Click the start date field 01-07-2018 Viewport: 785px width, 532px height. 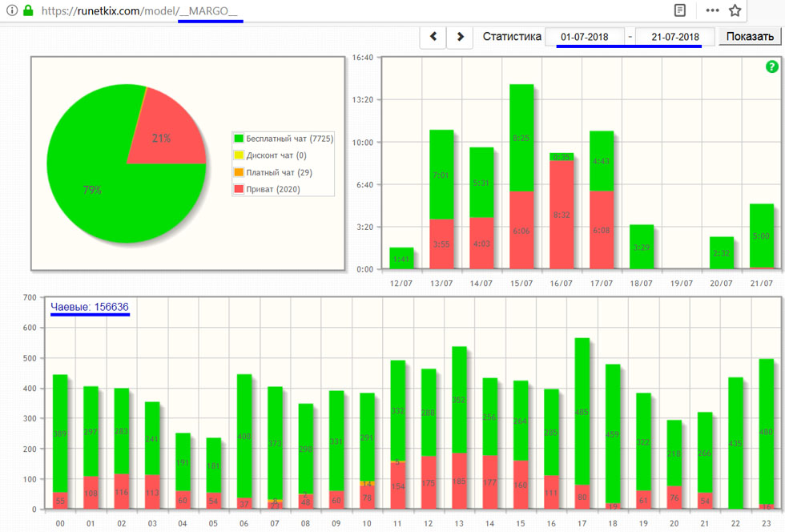coord(585,37)
